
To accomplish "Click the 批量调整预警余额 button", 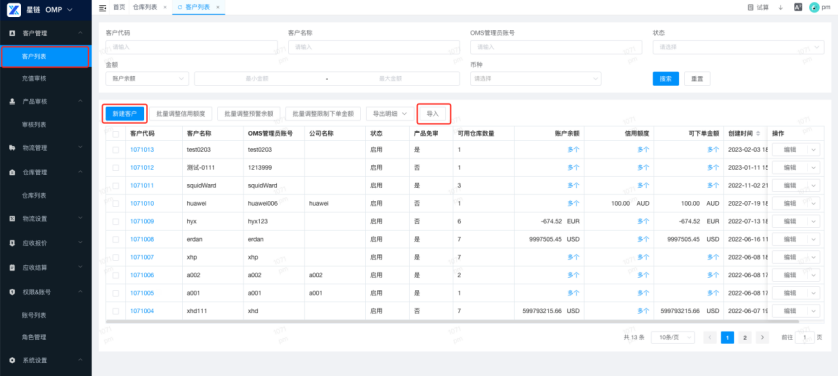I will point(249,114).
